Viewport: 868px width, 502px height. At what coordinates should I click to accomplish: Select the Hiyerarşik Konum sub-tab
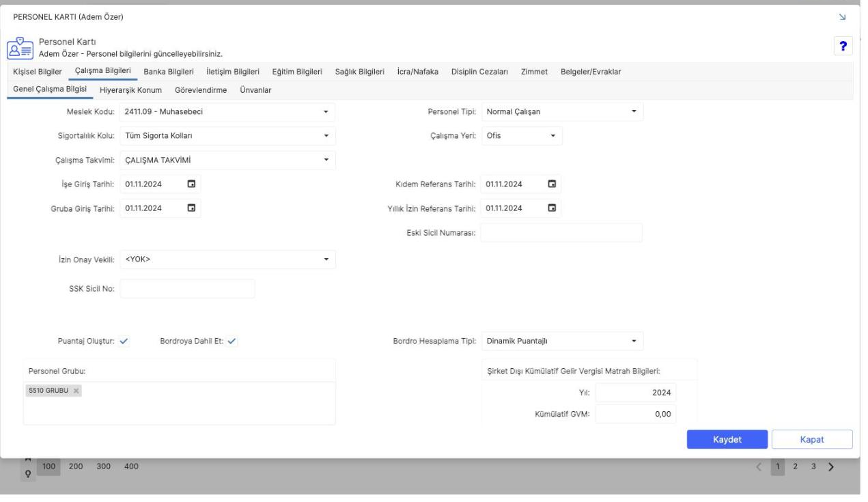tap(130, 90)
